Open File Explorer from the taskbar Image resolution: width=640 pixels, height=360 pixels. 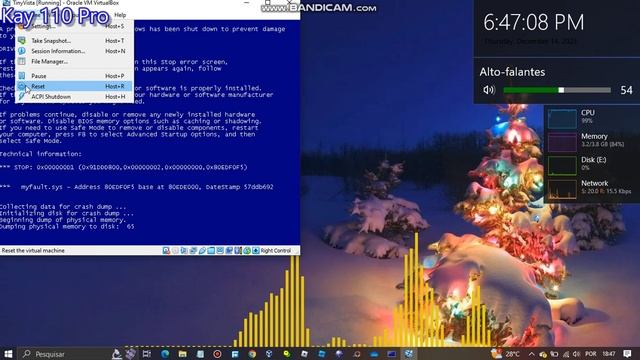(x=182, y=354)
